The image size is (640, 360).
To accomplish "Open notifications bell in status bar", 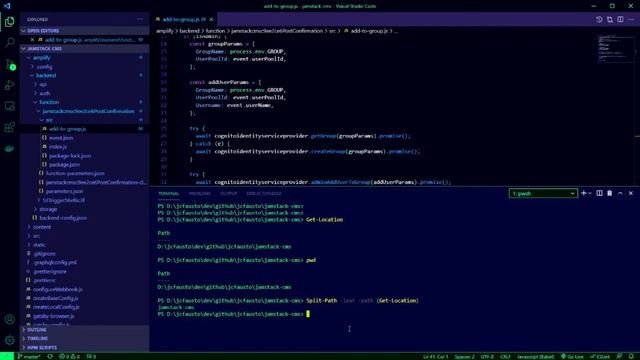I will click(x=631, y=356).
